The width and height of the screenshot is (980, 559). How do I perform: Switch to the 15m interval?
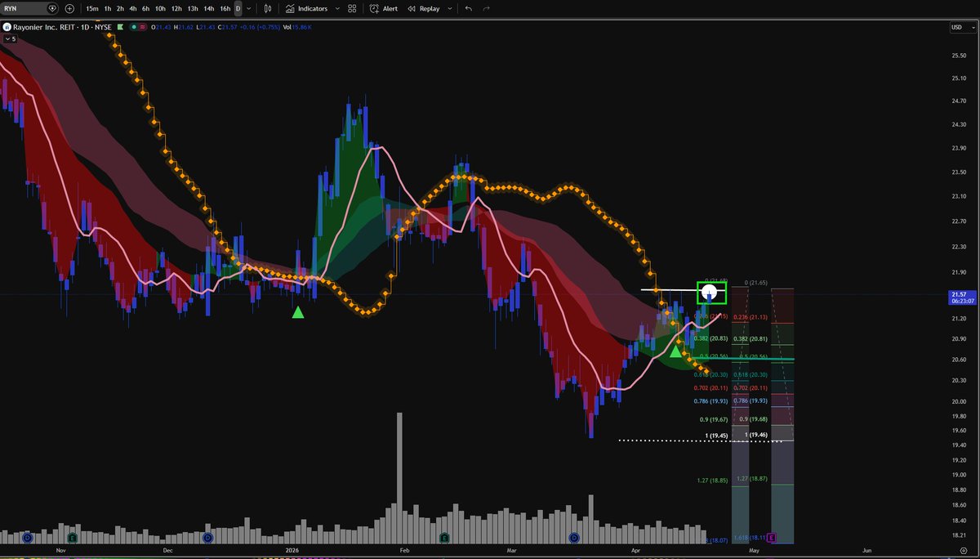pyautogui.click(x=92, y=8)
